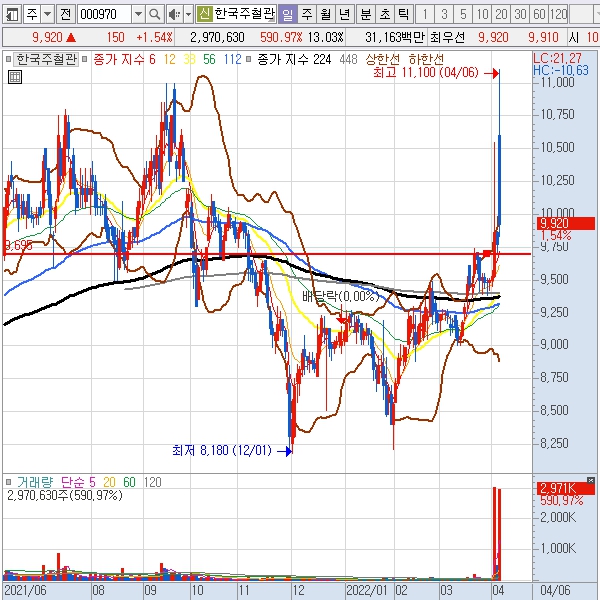Select the orange 12 moving average legend
The width and height of the screenshot is (600, 600).
click(x=170, y=59)
